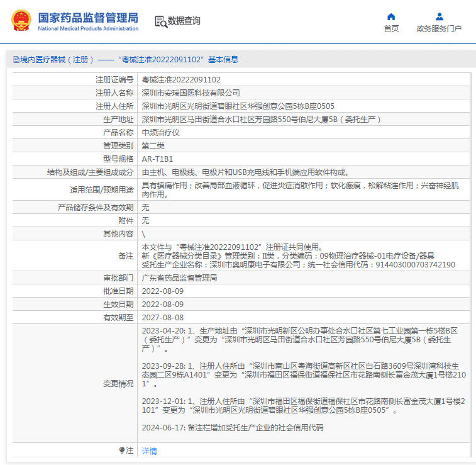Screen dimensions: 476x465
Task: Select effective date 2022-08-09 in 生效日期 row
Action: click(x=163, y=305)
